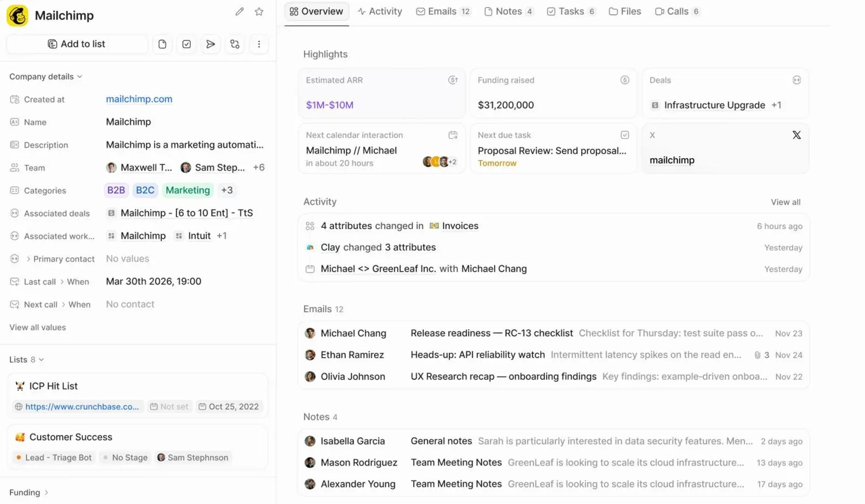Open the Notes tab

(508, 11)
